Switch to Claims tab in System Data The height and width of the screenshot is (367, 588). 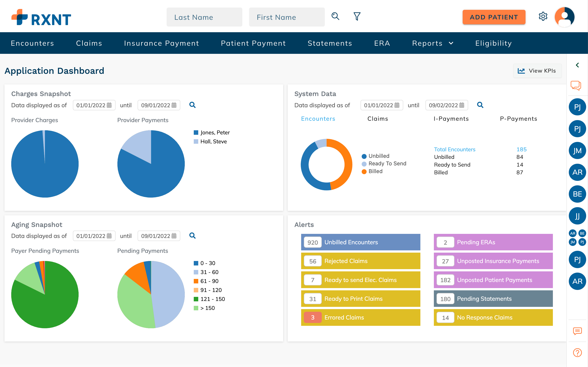click(x=378, y=119)
